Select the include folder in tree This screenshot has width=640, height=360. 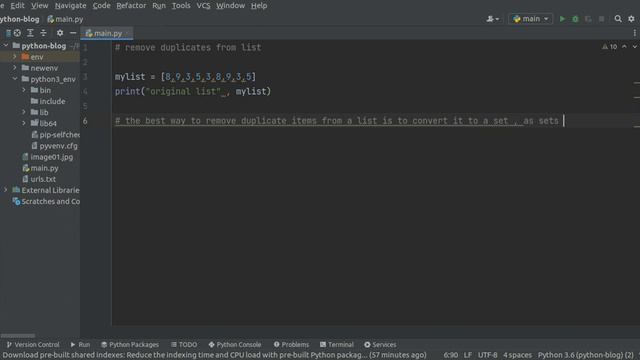(48, 101)
